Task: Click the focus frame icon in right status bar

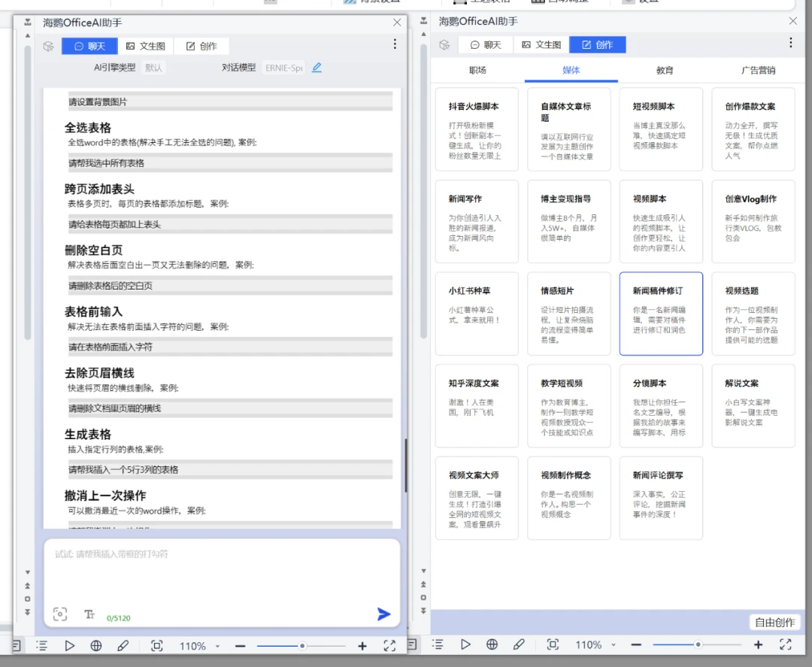Action: click(553, 644)
